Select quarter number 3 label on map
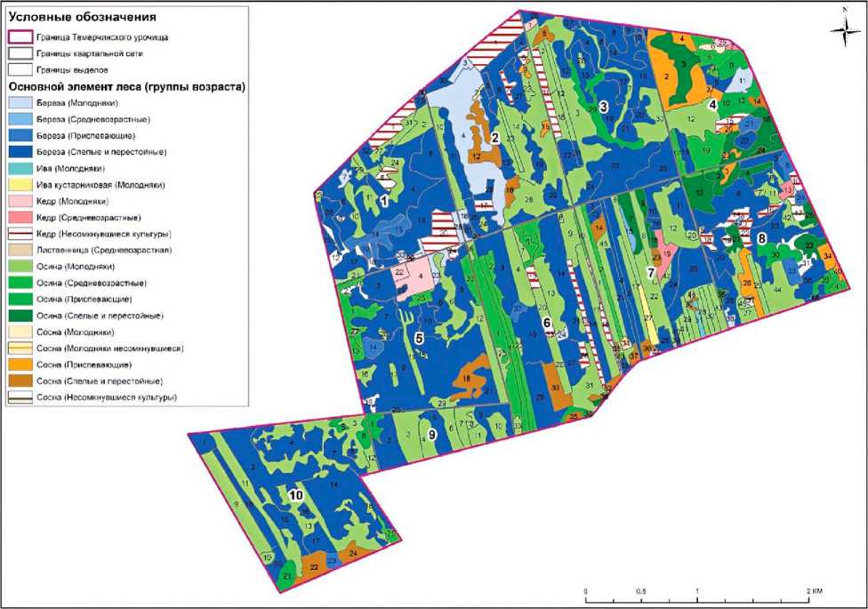This screenshot has height=609, width=868. [x=604, y=106]
